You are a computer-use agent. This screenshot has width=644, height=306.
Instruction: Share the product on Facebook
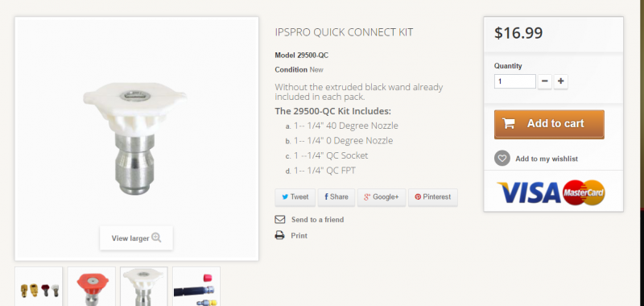[336, 197]
